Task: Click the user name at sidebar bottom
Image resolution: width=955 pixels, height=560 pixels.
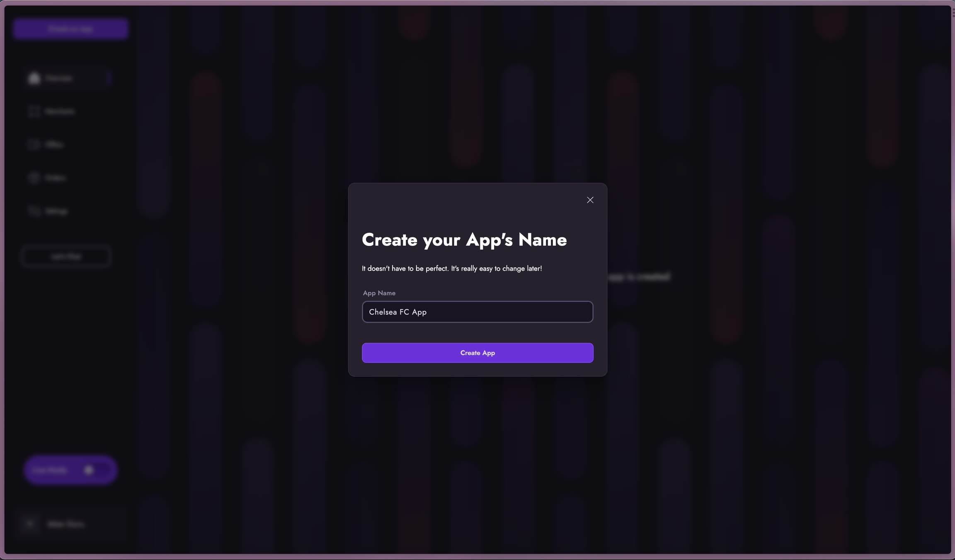Action: click(x=66, y=524)
